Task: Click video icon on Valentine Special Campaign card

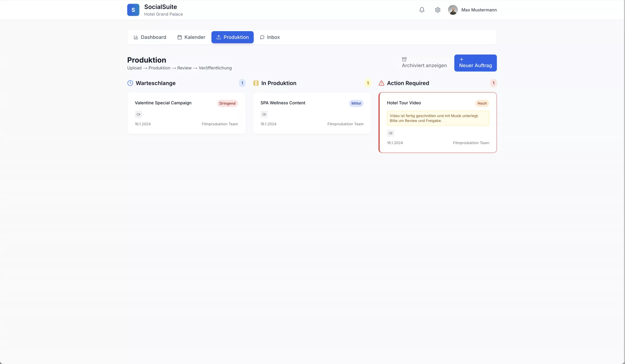Action: 138,114
